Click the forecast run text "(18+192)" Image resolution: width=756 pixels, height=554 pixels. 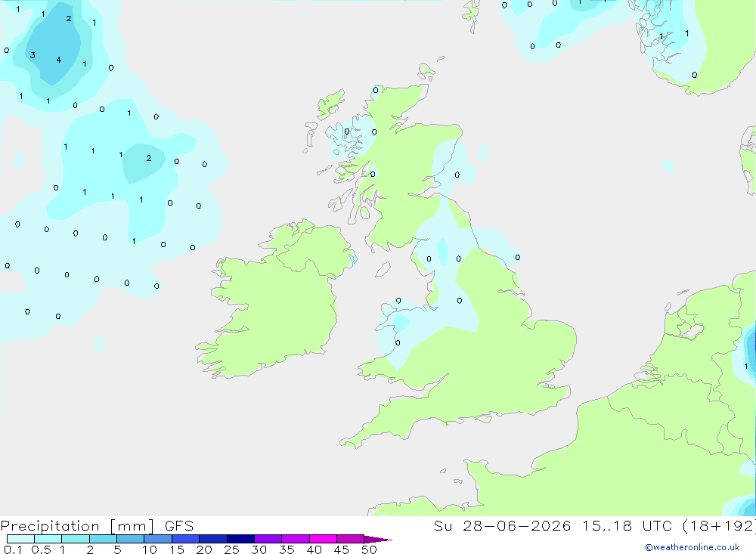[719, 526]
